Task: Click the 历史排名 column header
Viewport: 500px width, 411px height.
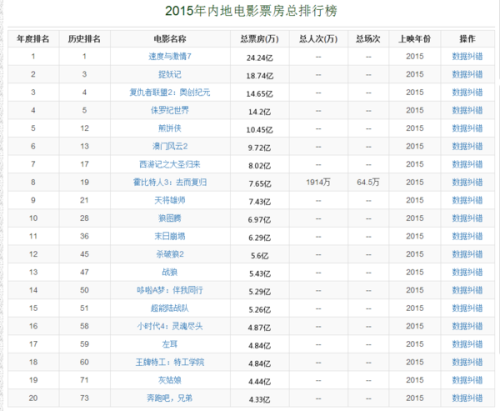Action: 84,39
